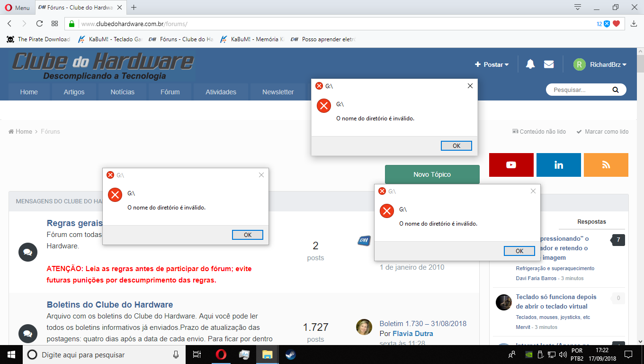Image resolution: width=644 pixels, height=364 pixels.
Task: Open Speed Dial start page
Action: click(55, 24)
